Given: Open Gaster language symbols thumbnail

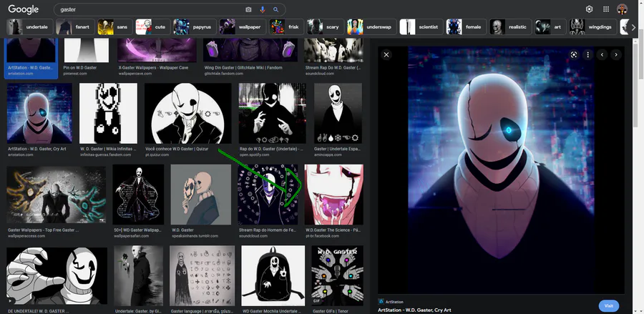Looking at the screenshot, I should (202, 276).
